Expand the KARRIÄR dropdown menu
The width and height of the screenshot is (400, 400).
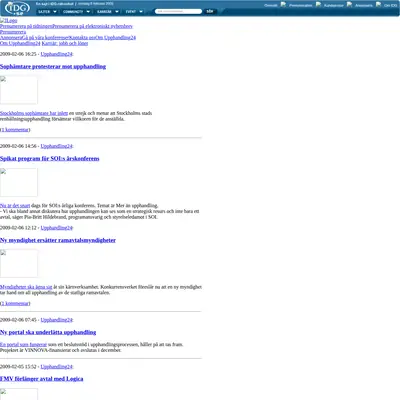pyautogui.click(x=108, y=12)
